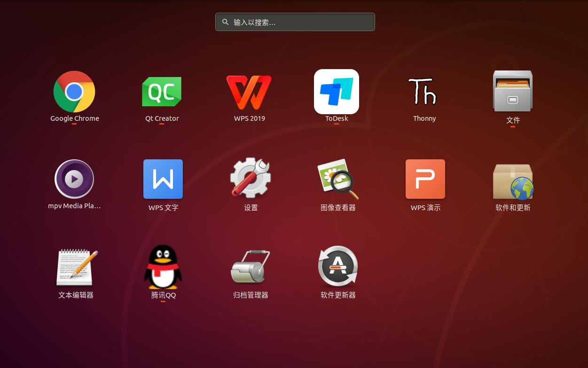Open the 设置 settings app
The image size is (588, 368).
point(251,179)
